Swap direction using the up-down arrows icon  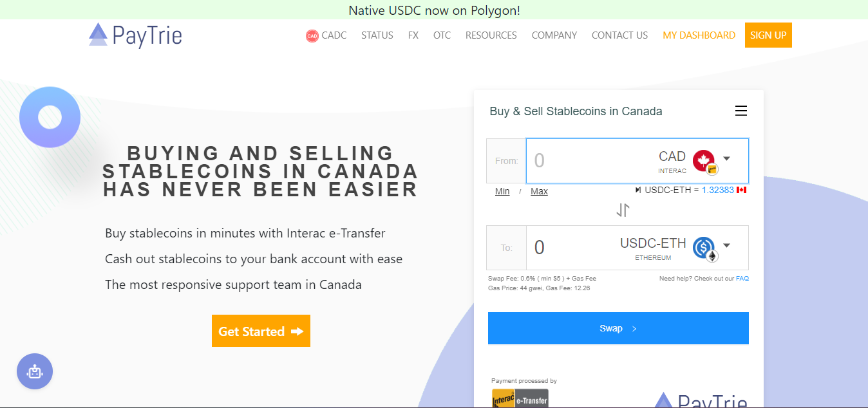coord(623,210)
